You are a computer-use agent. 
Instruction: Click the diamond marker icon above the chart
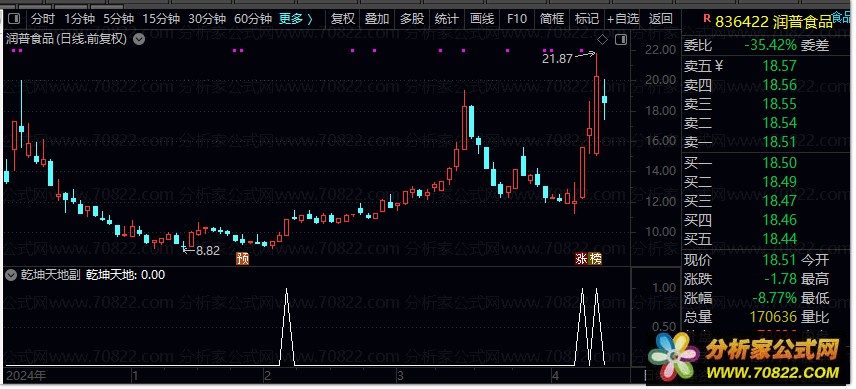(602, 40)
